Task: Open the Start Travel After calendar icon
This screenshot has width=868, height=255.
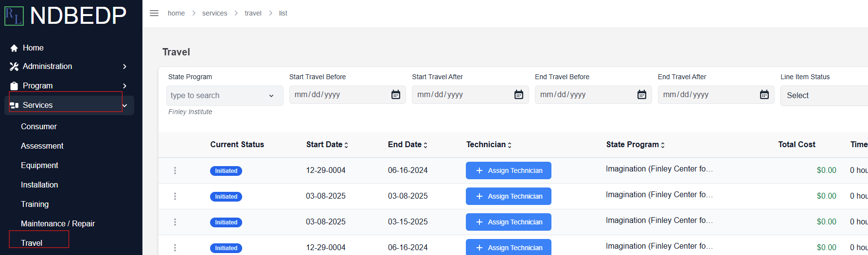Action: [519, 95]
